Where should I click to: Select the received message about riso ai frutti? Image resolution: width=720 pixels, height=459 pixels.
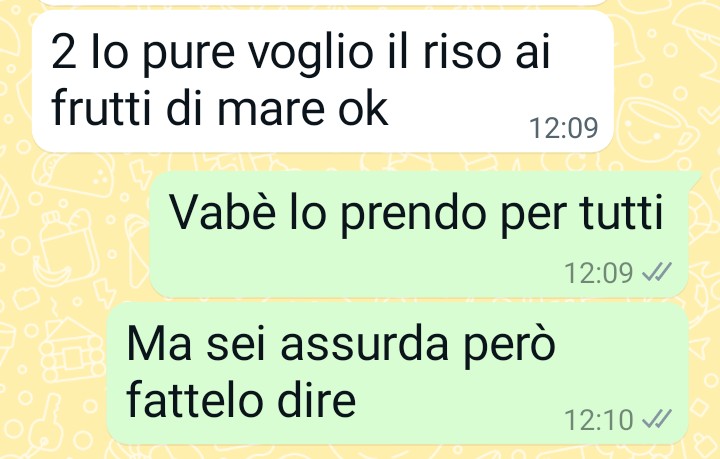tap(323, 81)
